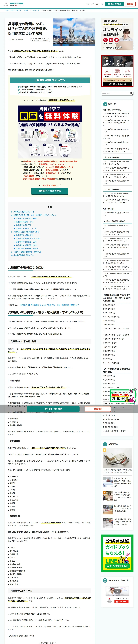Click the 無料体験 promo banner image

[50, 132]
